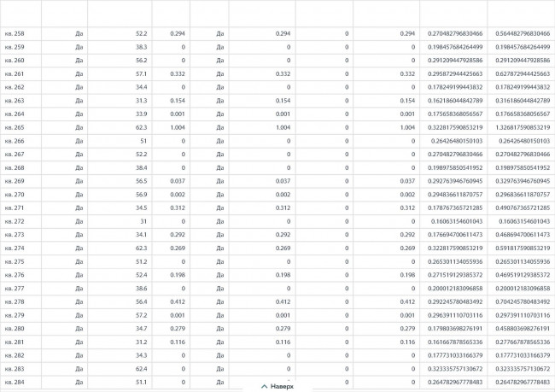This screenshot has height=392, width=555.
Task: Click value 0.329763946760945 in row кв. 269
Action: (523, 181)
